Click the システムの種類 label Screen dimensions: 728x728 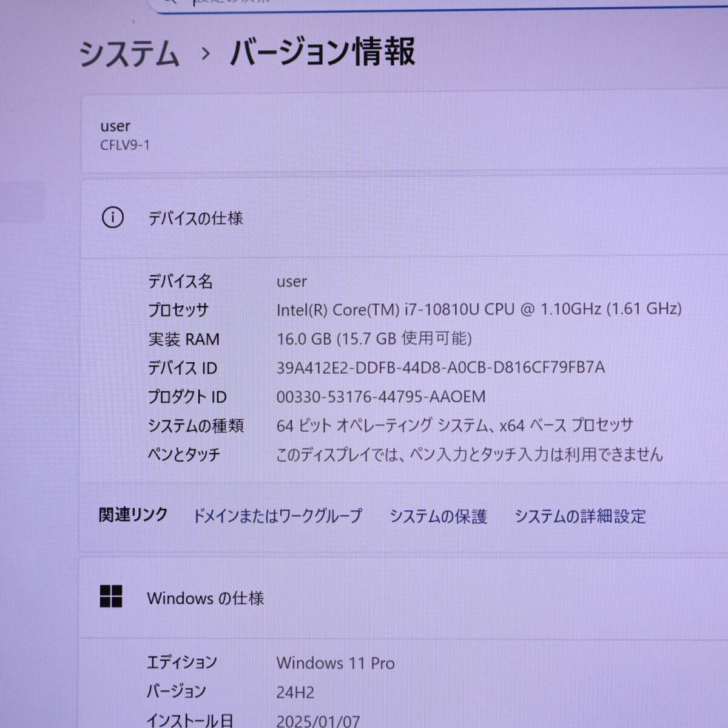click(196, 426)
